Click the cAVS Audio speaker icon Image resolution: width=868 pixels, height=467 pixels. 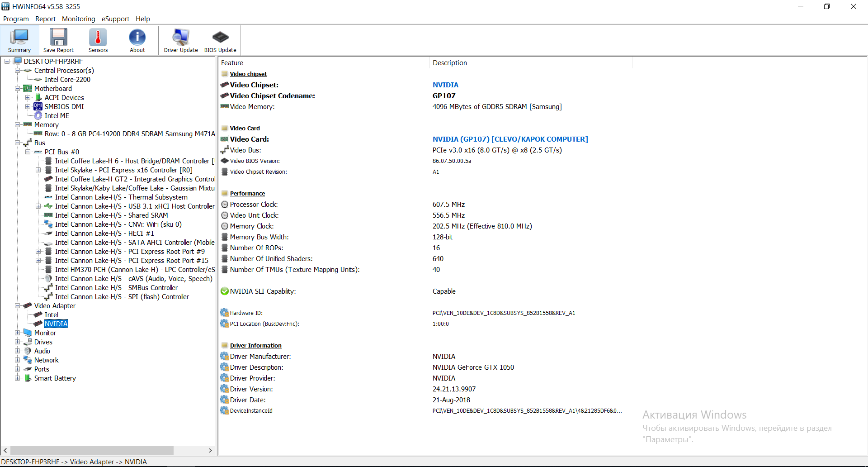tap(48, 278)
